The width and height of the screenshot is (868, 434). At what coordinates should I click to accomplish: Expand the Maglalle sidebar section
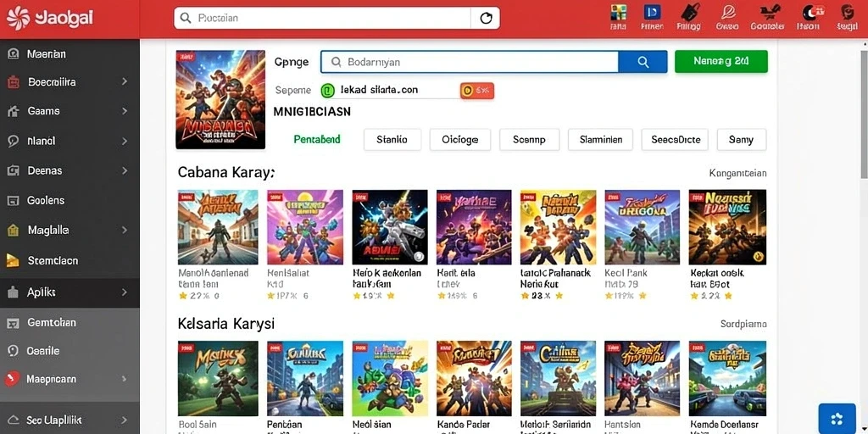click(x=70, y=230)
